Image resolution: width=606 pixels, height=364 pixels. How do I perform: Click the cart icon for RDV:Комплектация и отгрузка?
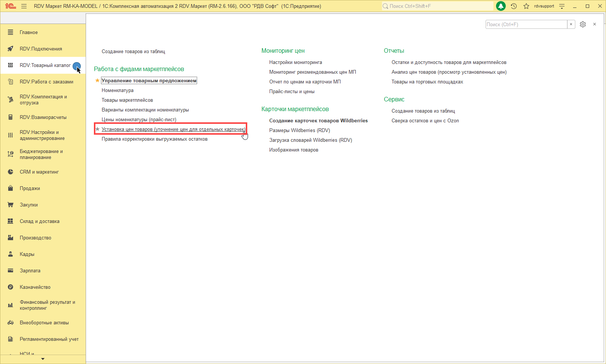point(10,100)
